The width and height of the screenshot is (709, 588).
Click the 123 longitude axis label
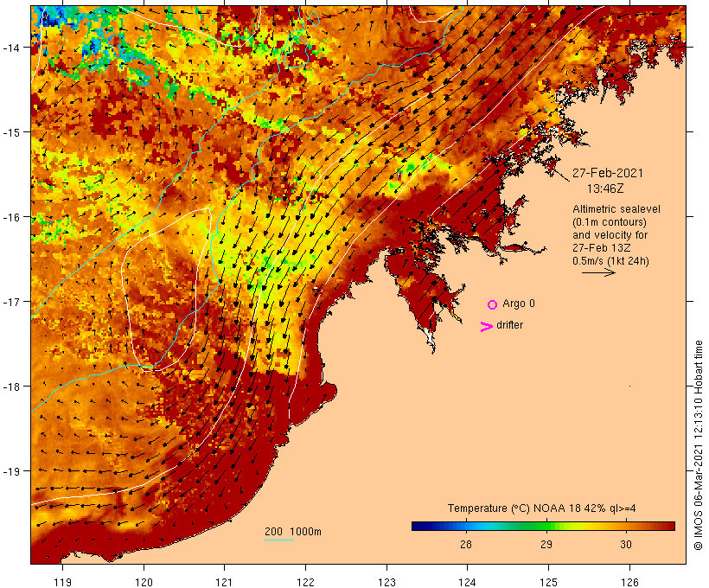(x=386, y=582)
